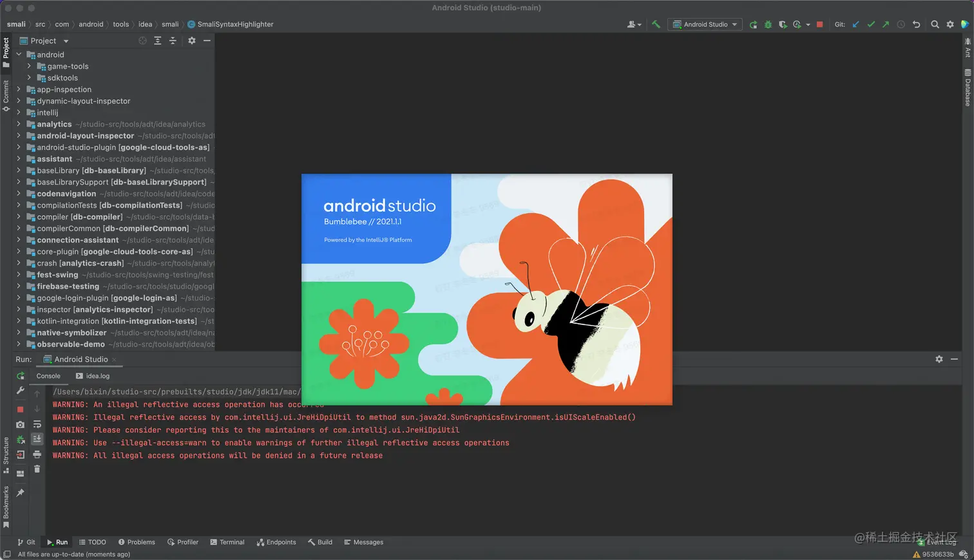Expand the intellij module
974x560 pixels.
point(19,113)
